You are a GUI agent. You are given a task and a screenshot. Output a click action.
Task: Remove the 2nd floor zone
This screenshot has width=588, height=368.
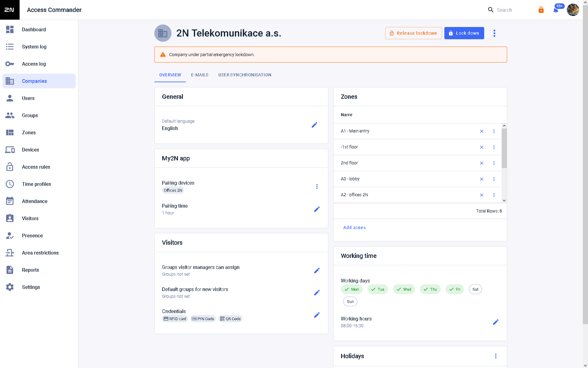pos(482,163)
